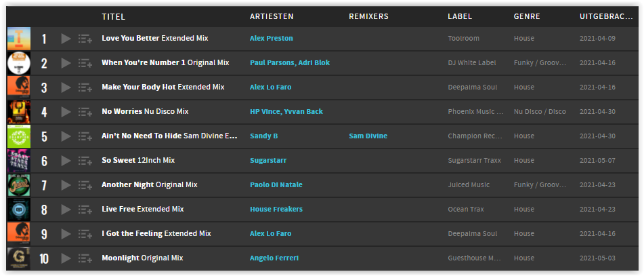Sort by UITGEBRACHT column header
The image size is (644, 276).
[606, 17]
